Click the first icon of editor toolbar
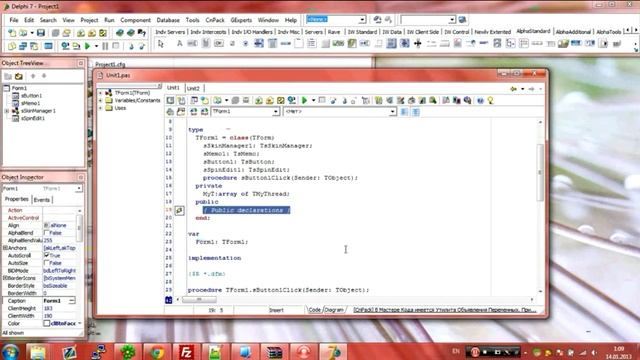 click(x=170, y=100)
